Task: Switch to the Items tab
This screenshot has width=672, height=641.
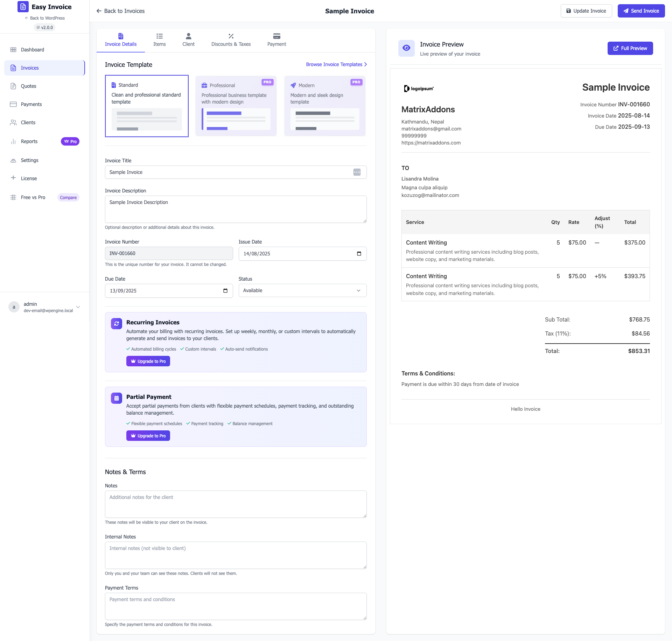Action: (160, 40)
